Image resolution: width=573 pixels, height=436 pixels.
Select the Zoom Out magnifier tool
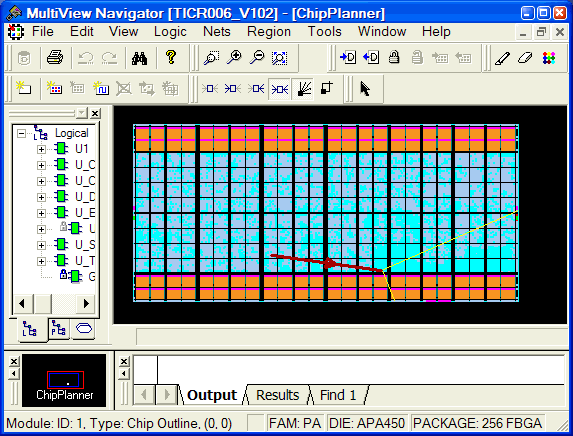(x=257, y=58)
